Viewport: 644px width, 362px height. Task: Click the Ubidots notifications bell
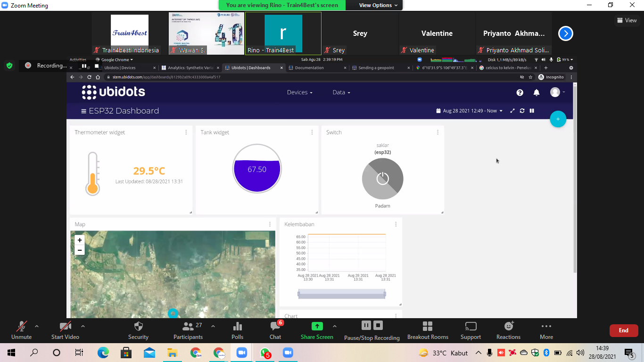[x=537, y=92]
